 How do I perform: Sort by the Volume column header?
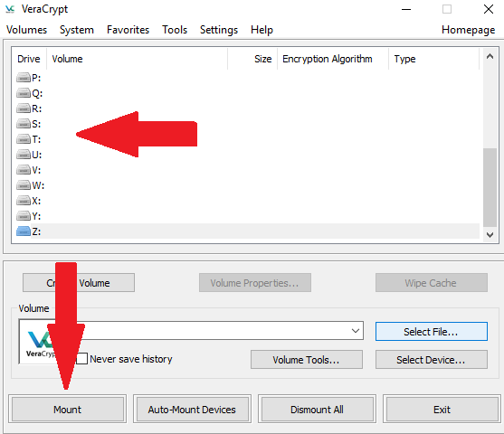[138, 59]
